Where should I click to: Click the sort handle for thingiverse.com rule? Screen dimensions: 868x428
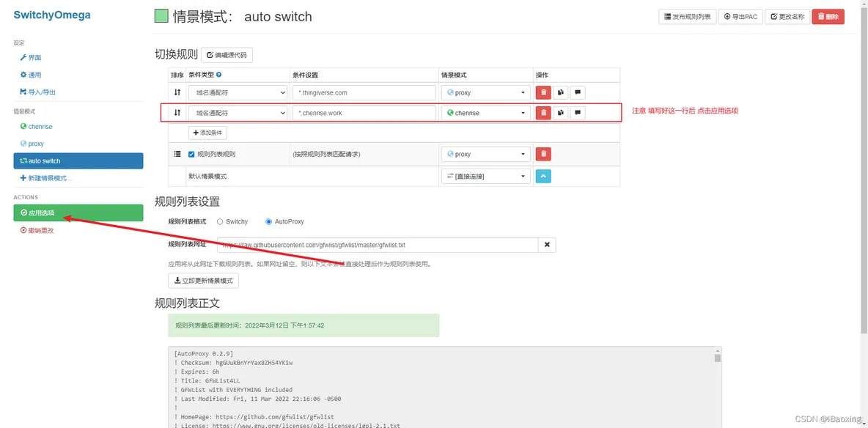[177, 93]
